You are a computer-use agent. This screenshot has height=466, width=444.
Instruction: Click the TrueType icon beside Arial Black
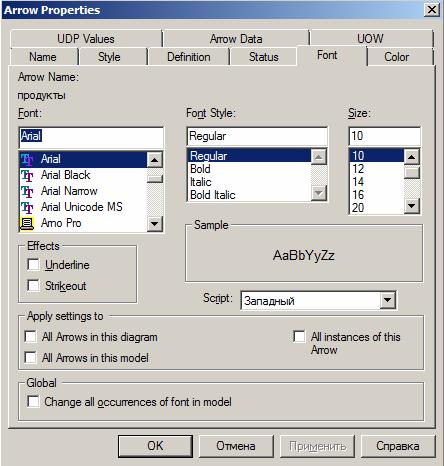[x=27, y=175]
